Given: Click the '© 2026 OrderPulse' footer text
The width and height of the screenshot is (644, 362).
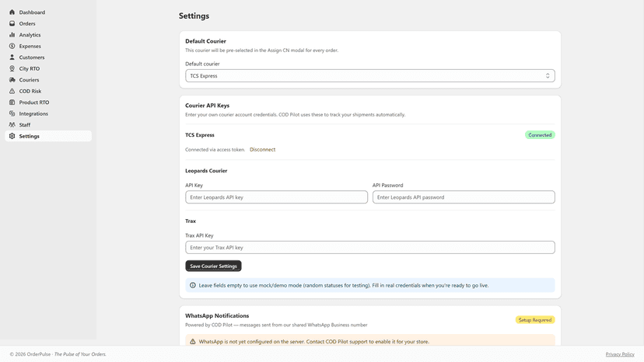Looking at the screenshot, I should (30, 354).
